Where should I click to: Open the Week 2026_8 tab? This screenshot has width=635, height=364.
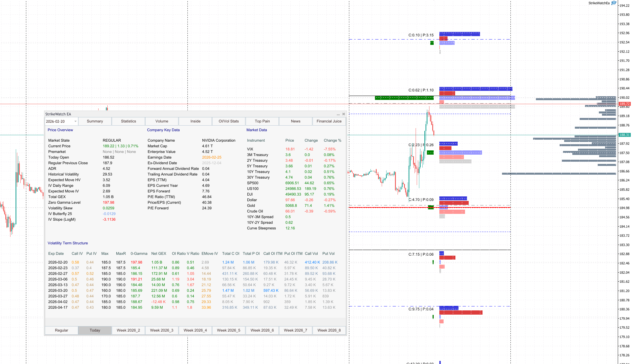[329, 330]
